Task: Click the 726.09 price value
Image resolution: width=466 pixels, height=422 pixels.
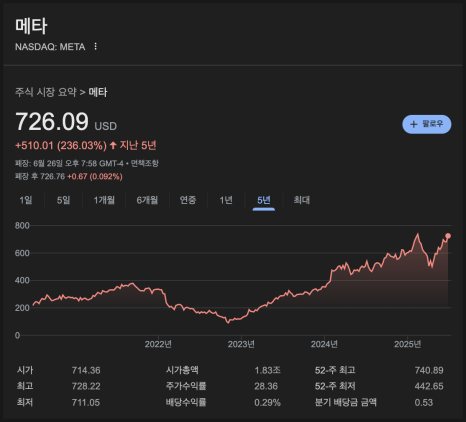Action: [52, 121]
